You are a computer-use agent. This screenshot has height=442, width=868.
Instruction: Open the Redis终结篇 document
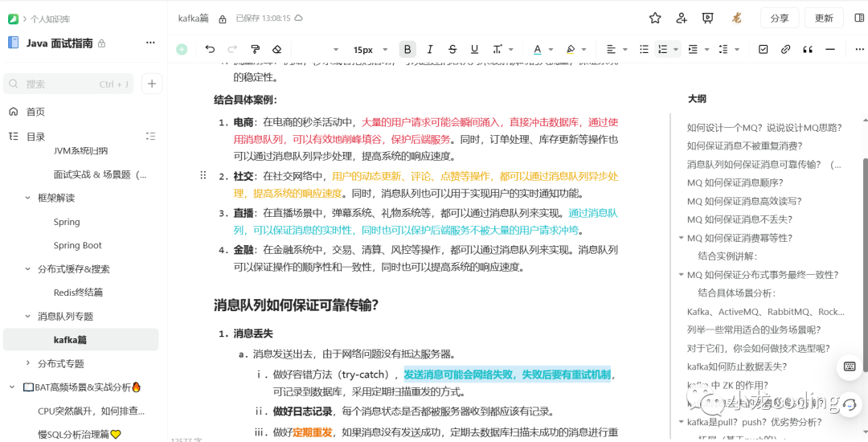(78, 293)
